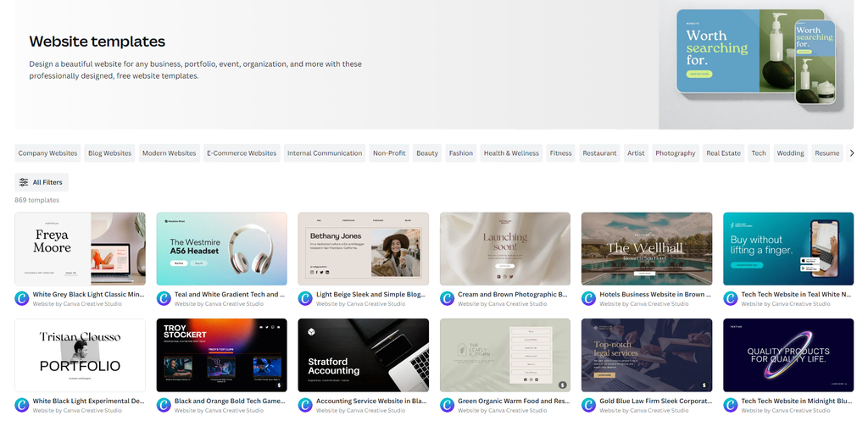
Task: Open the Light Beige Sleek and Simple Blog title
Action: point(372,295)
